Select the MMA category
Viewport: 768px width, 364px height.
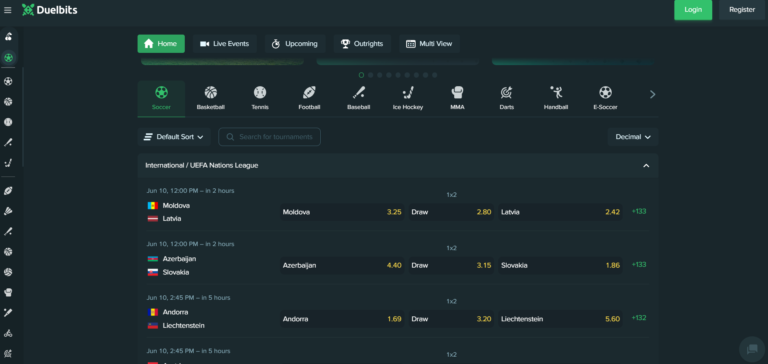(x=457, y=98)
